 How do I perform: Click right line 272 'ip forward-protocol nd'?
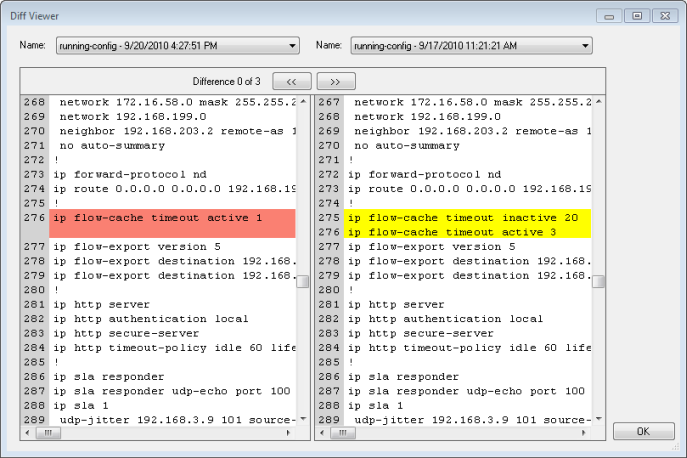pos(425,174)
